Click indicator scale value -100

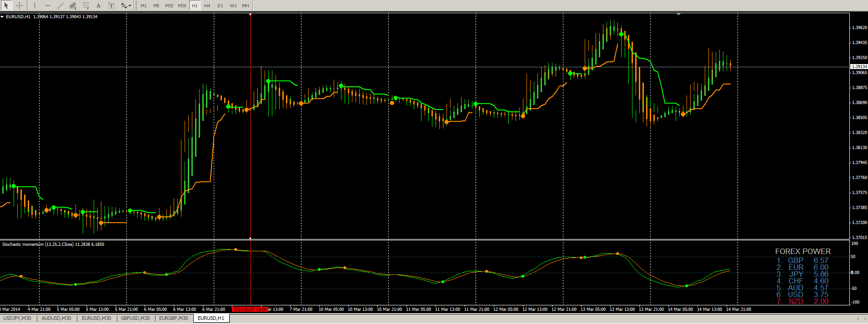point(855,302)
